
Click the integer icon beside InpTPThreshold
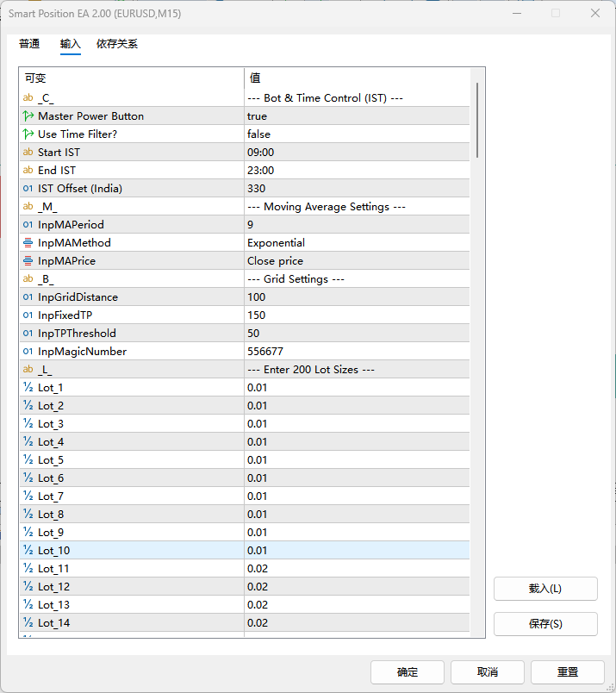[x=28, y=334]
